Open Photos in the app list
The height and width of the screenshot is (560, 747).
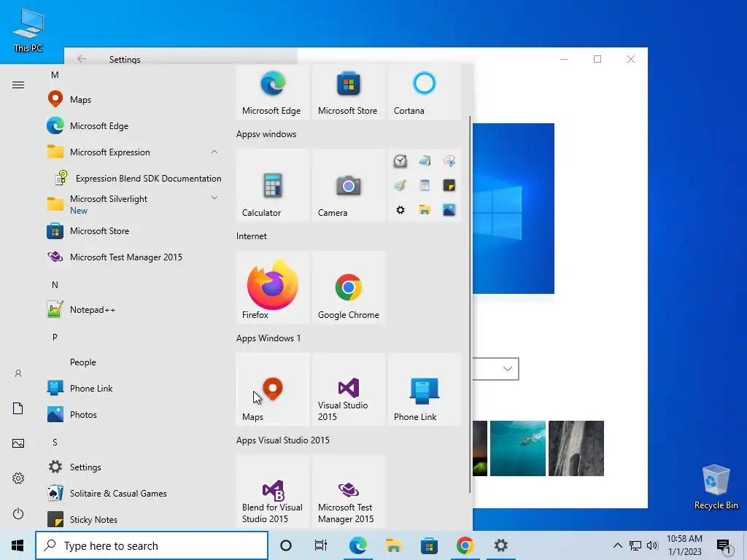tap(136, 415)
